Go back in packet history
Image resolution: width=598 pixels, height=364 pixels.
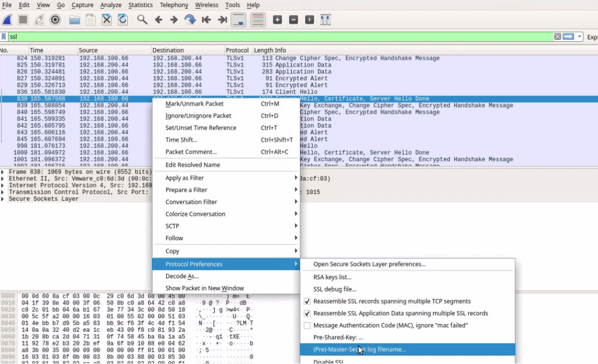(158, 20)
